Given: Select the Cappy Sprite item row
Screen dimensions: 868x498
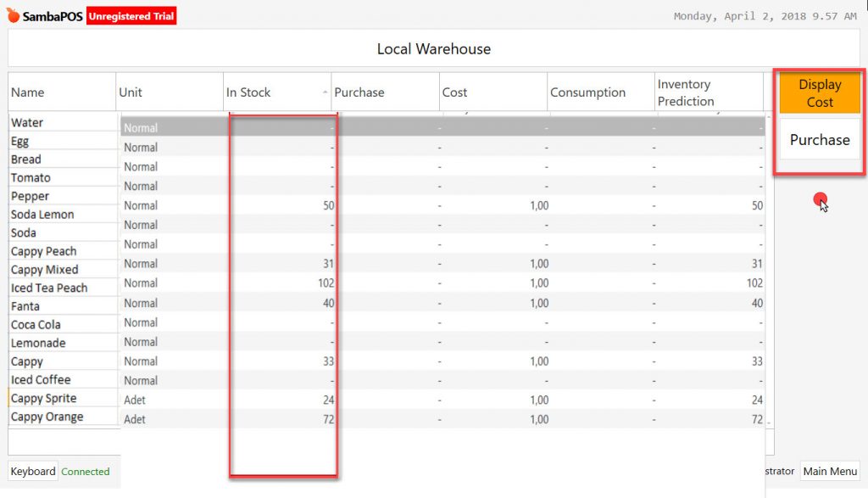Looking at the screenshot, I should (x=63, y=398).
